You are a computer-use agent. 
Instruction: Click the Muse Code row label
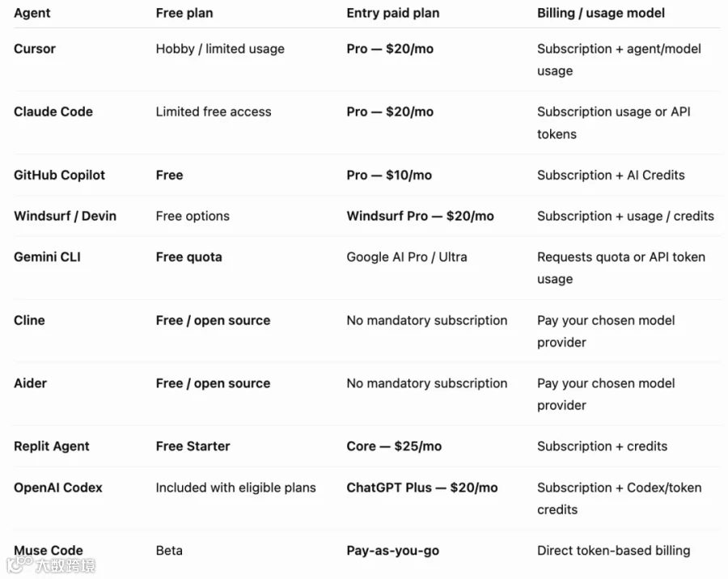click(x=49, y=550)
